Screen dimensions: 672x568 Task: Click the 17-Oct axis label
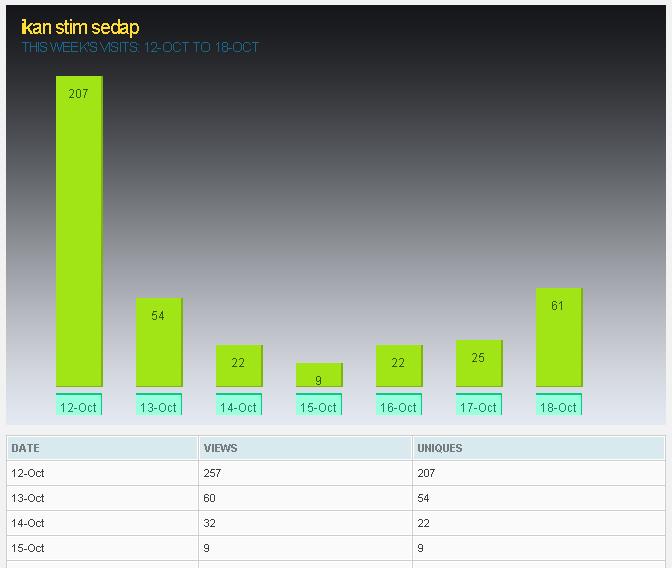(x=479, y=404)
